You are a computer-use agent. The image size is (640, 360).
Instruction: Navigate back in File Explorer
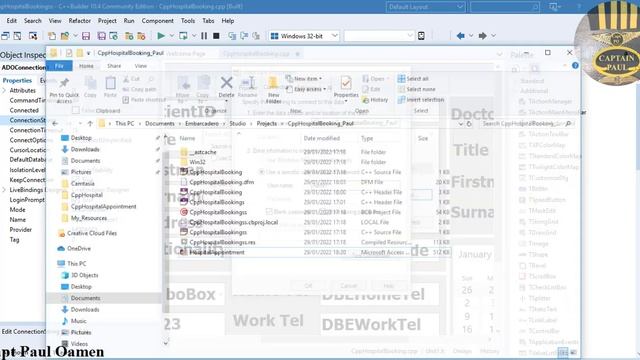click(x=55, y=123)
